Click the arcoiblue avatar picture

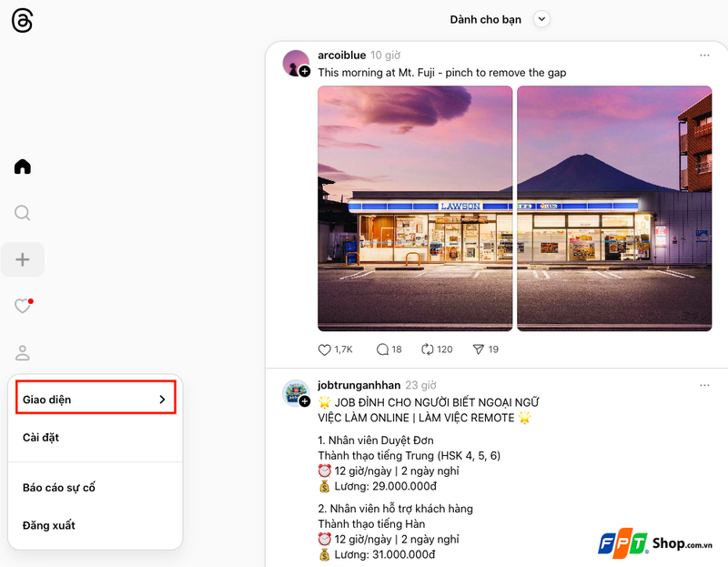295,63
